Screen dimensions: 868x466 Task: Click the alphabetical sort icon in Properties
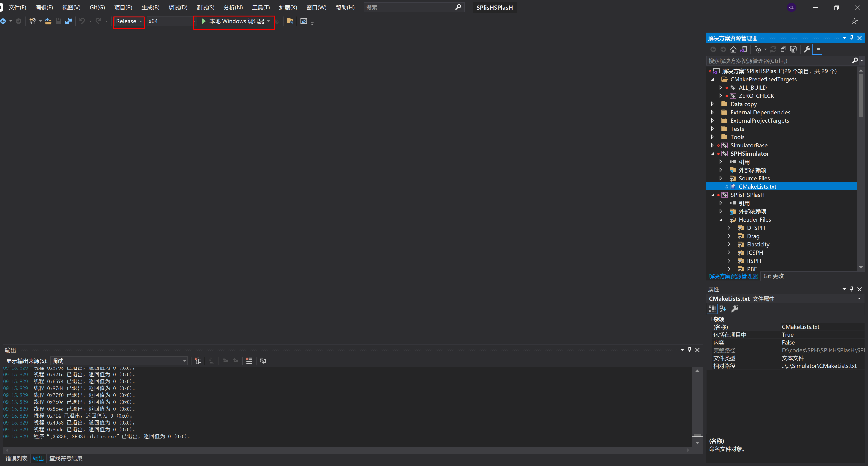(723, 309)
